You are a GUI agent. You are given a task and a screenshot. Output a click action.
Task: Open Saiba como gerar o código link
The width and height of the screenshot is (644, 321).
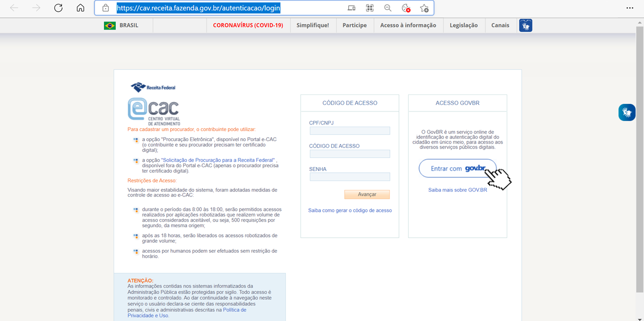pos(350,210)
